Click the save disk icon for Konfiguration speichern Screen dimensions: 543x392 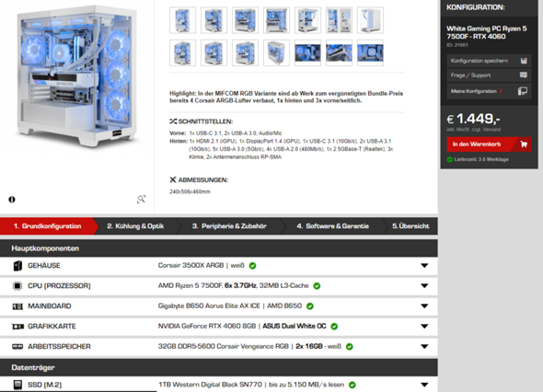click(524, 61)
